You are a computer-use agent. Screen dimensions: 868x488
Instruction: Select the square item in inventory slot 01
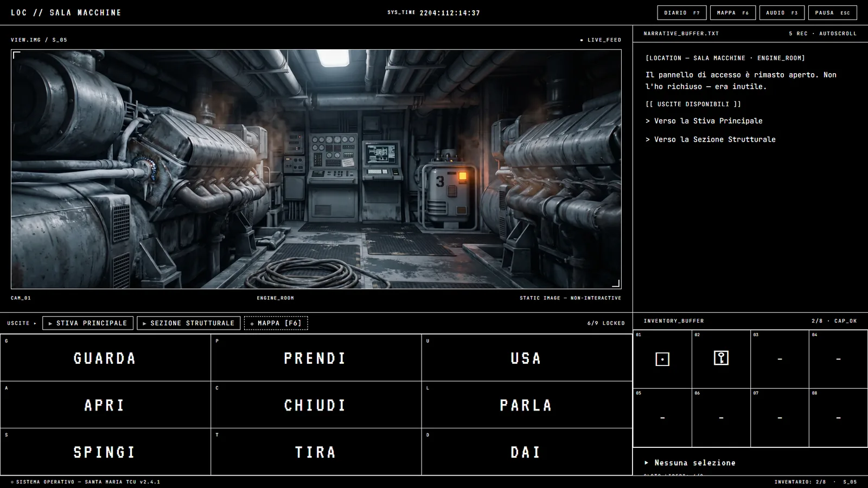[662, 359]
